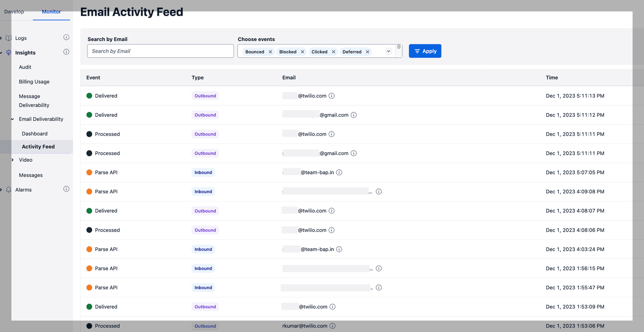The width and height of the screenshot is (644, 332).
Task: Remove the Clicked event filter chip
Action: 334,52
